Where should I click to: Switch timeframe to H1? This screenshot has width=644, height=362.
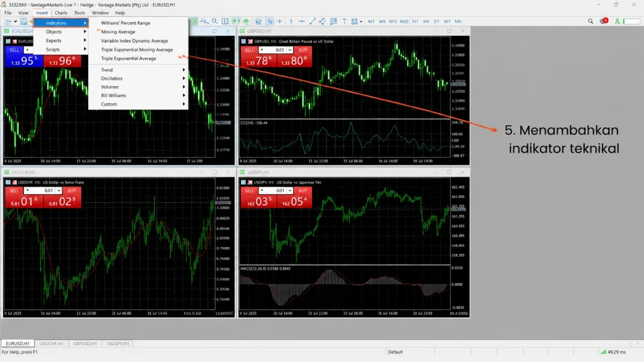[x=415, y=21]
